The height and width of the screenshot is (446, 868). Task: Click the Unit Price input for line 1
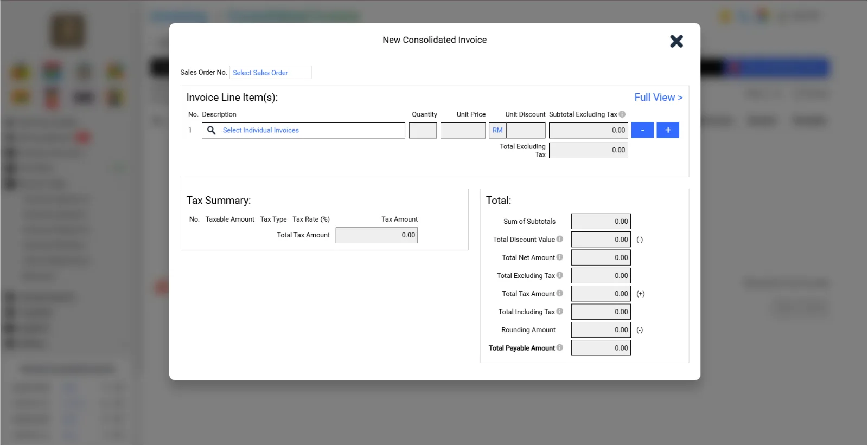[463, 131]
